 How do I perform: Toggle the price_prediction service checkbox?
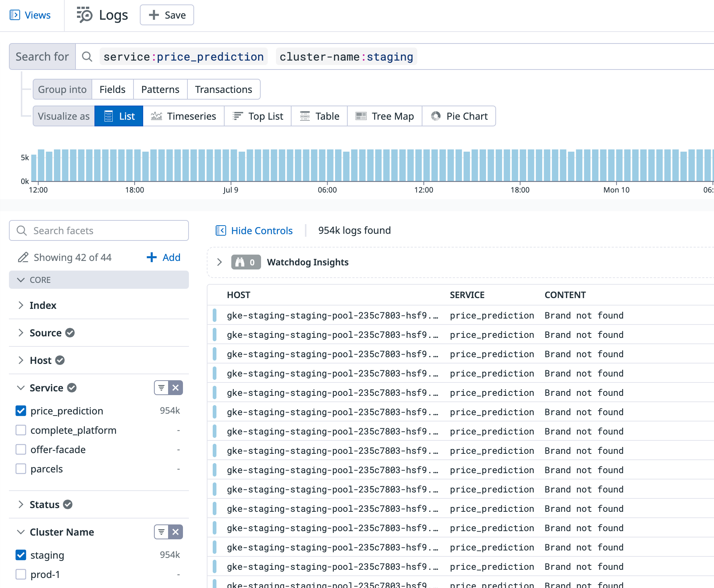tap(21, 411)
